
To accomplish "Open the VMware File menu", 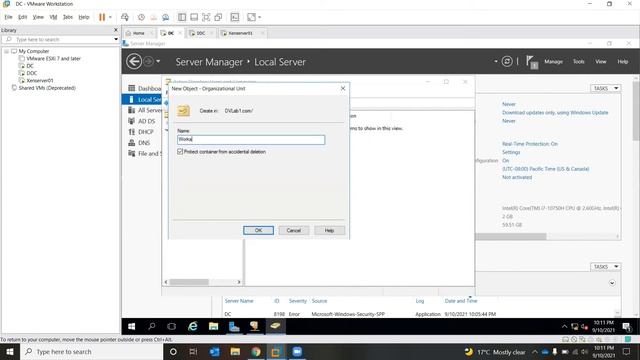I will coord(9,17).
